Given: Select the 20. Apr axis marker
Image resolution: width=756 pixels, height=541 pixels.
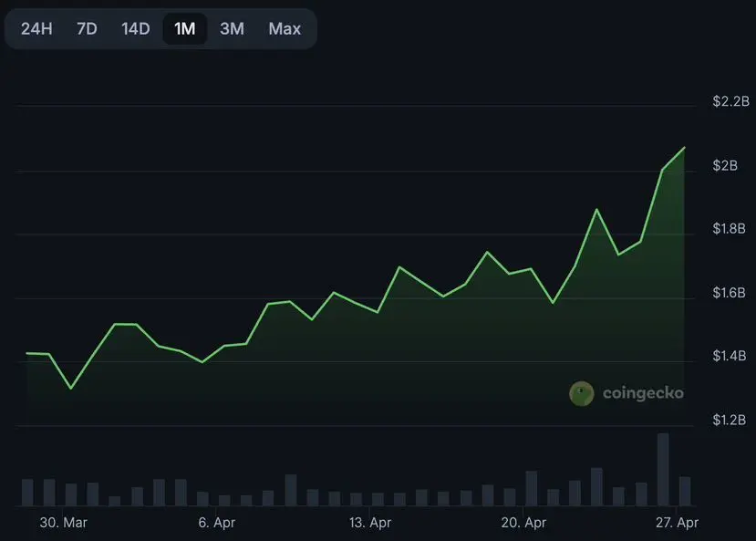Looking at the screenshot, I should pyautogui.click(x=524, y=524).
